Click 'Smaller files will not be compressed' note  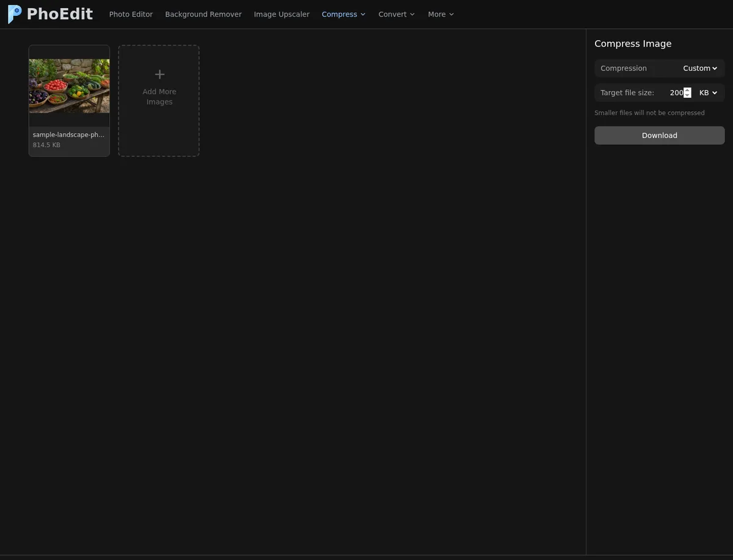649,113
